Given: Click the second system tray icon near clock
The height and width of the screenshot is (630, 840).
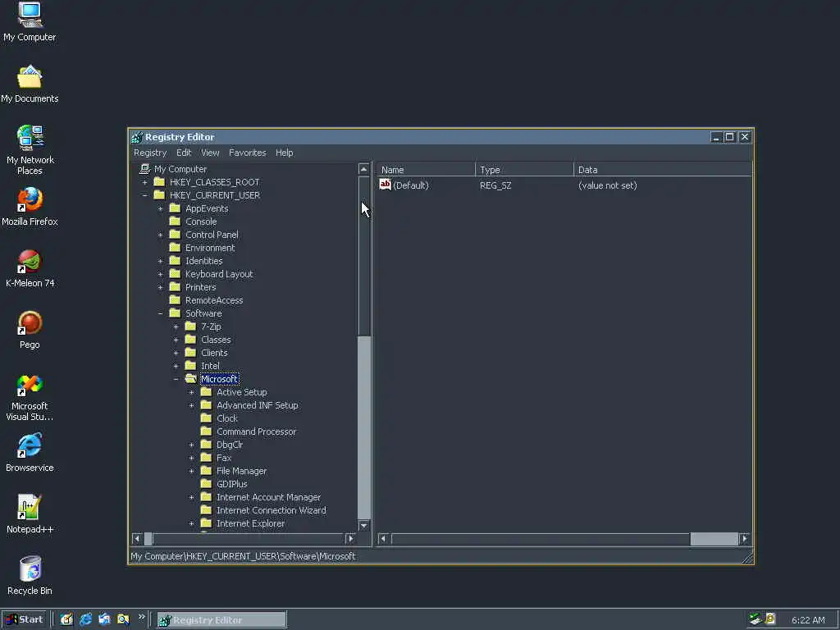Looking at the screenshot, I should (x=770, y=619).
